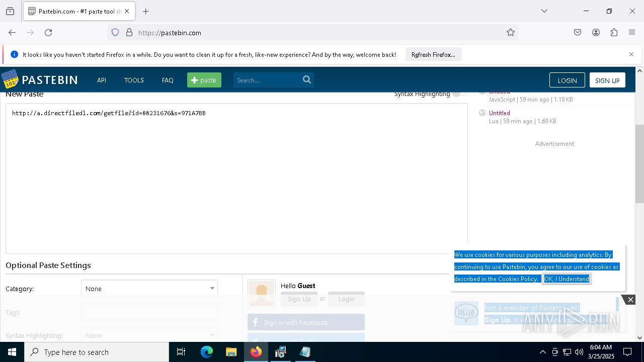Toggle the Syntax Highlighting switch
The width and height of the screenshot is (644, 362).
click(x=459, y=94)
